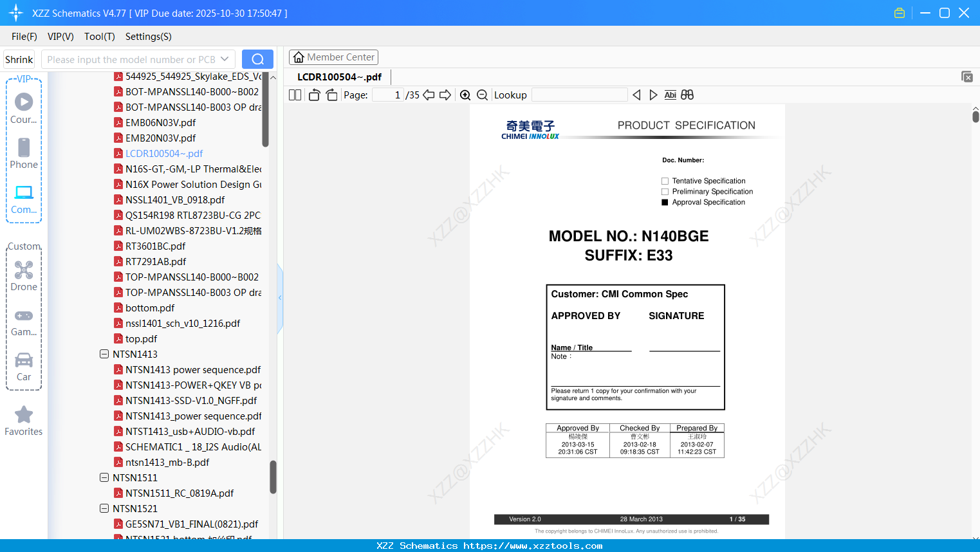This screenshot has height=552, width=980.
Task: Zoom out of the PDF
Action: pyautogui.click(x=483, y=95)
